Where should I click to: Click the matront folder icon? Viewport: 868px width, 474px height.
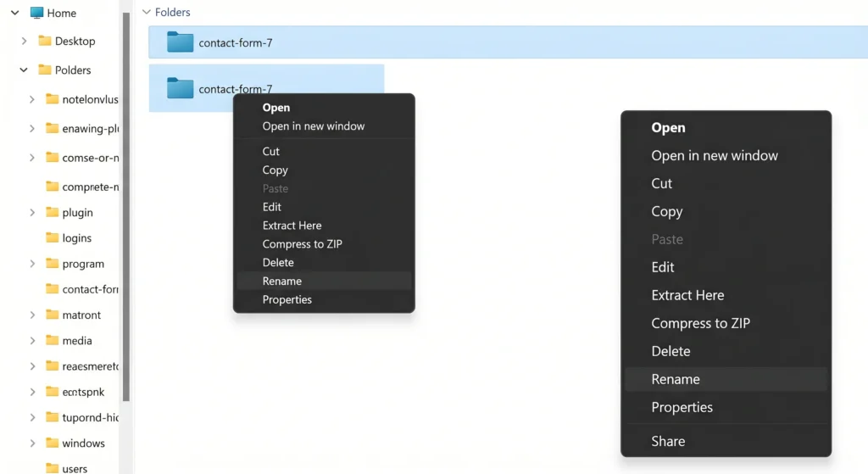(x=52, y=315)
